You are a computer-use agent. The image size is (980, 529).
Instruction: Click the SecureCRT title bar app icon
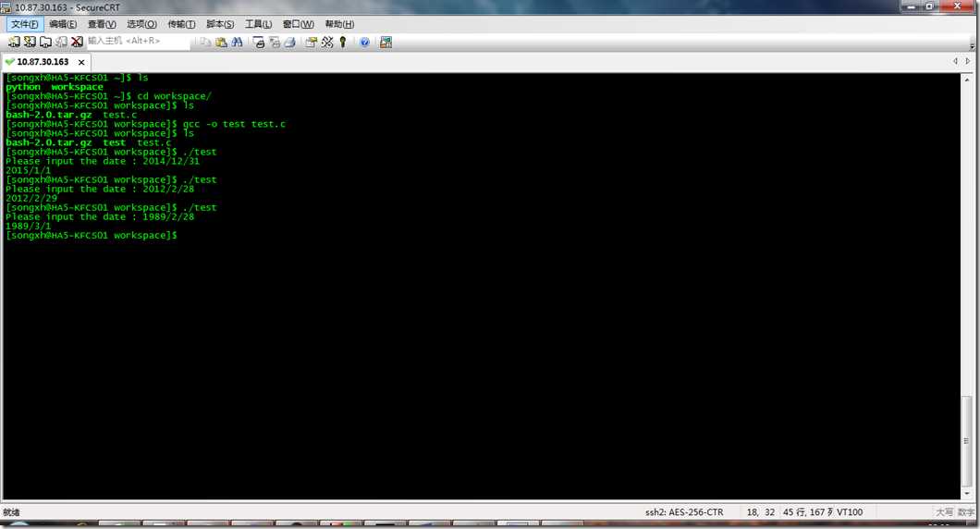[x=6, y=7]
